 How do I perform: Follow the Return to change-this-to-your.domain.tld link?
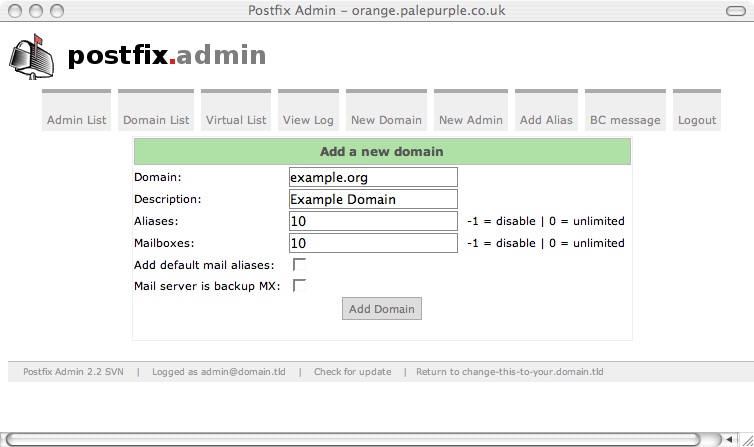tap(509, 372)
